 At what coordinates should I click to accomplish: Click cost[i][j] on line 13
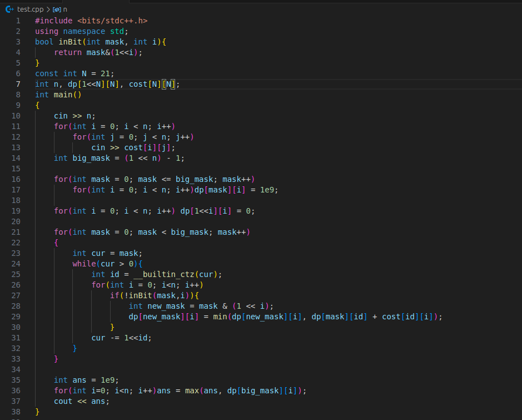tap(147, 147)
